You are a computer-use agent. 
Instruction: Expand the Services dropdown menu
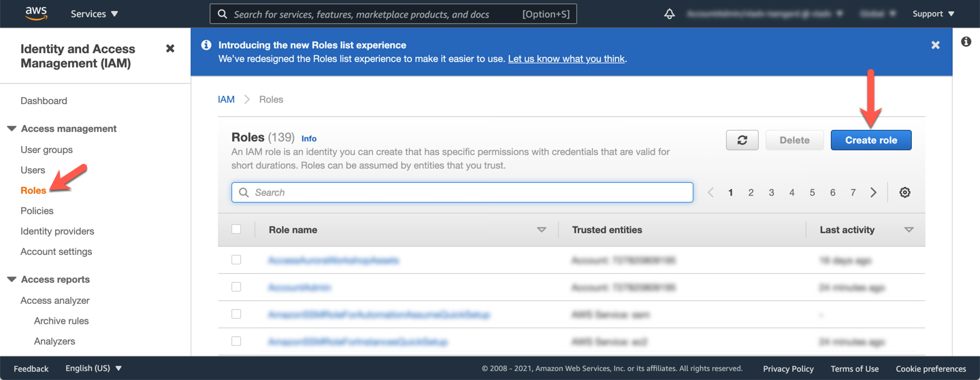[94, 14]
